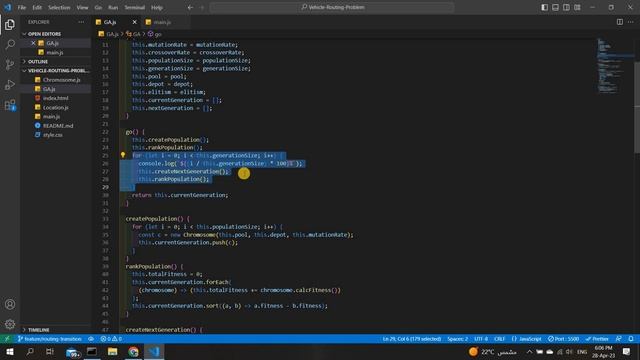The width and height of the screenshot is (640, 360).
Task: Open the Windows Start menu
Action: [10, 351]
